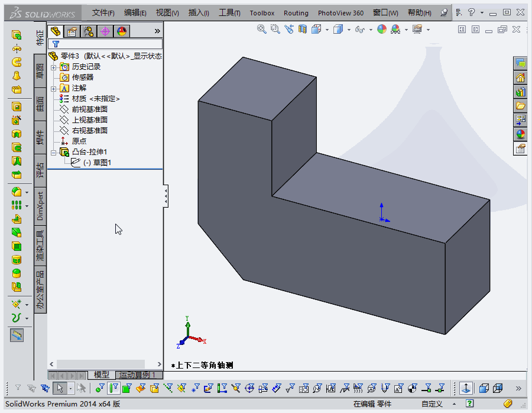Screen dimensions: 532x413
Task: Open the DimXpertManager tab icon
Action: click(105, 31)
